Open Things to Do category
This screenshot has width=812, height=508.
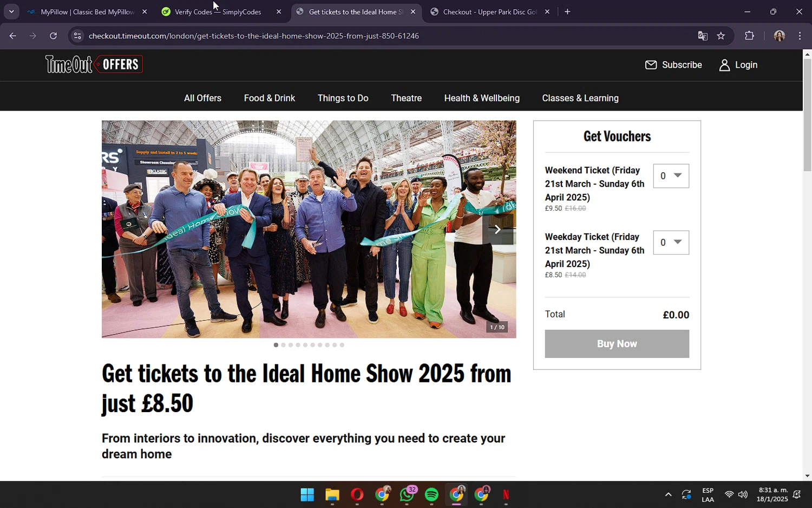343,98
